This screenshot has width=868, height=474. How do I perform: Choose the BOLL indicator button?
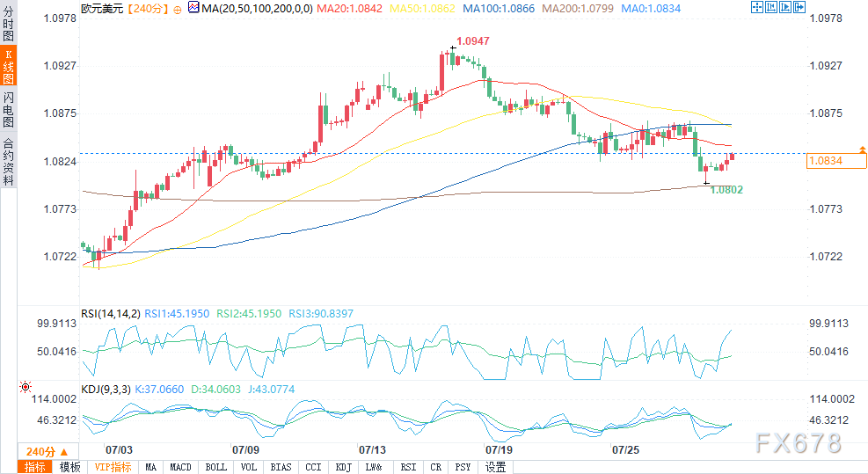215,467
